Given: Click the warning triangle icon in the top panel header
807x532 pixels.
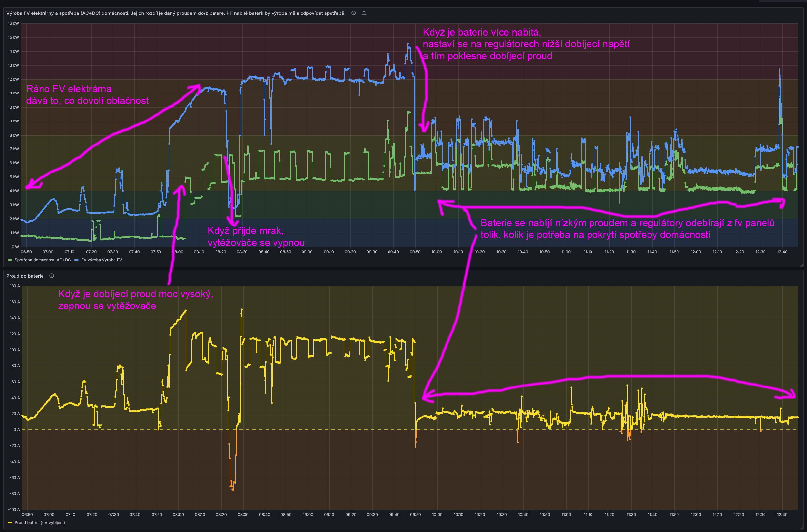Looking at the screenshot, I should pos(364,13).
